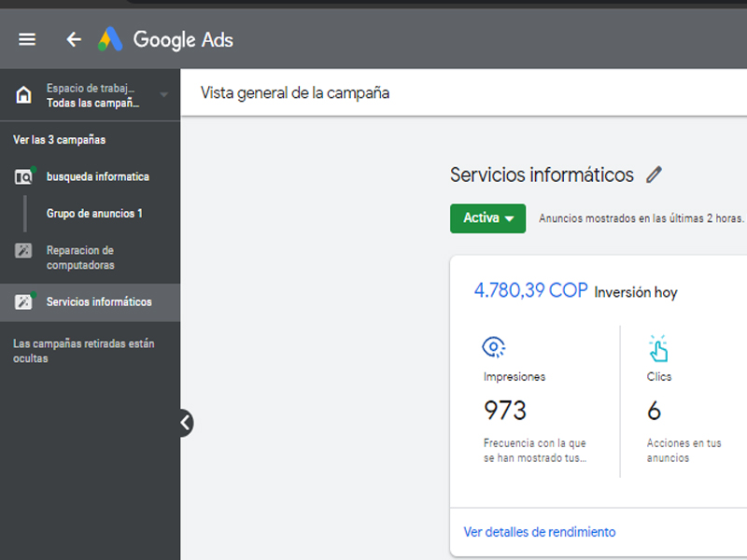747x560 pixels.
Task: Click the 4.780,39 COP investment amount
Action: (530, 291)
